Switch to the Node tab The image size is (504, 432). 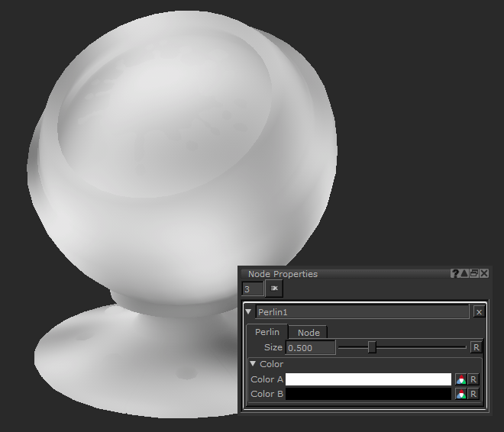point(309,333)
